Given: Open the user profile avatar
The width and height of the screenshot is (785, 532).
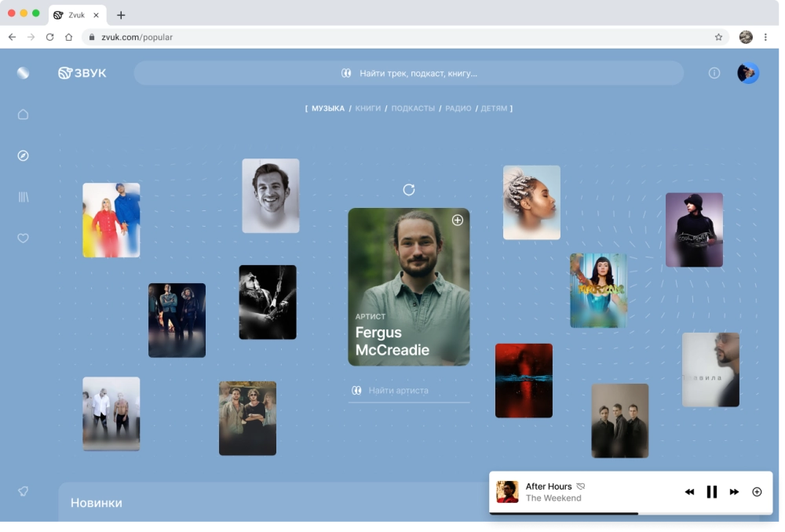Looking at the screenshot, I should tap(747, 73).
